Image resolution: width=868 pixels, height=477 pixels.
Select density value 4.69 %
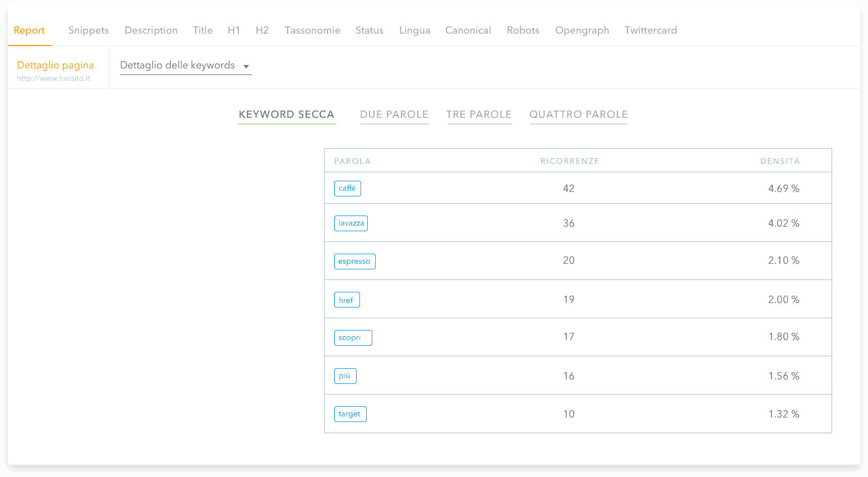tap(784, 189)
